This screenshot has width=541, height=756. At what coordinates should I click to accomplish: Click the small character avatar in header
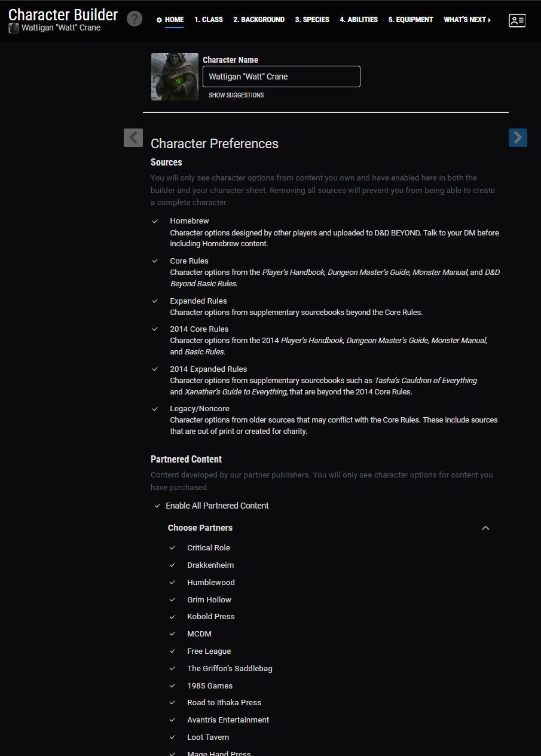14,28
